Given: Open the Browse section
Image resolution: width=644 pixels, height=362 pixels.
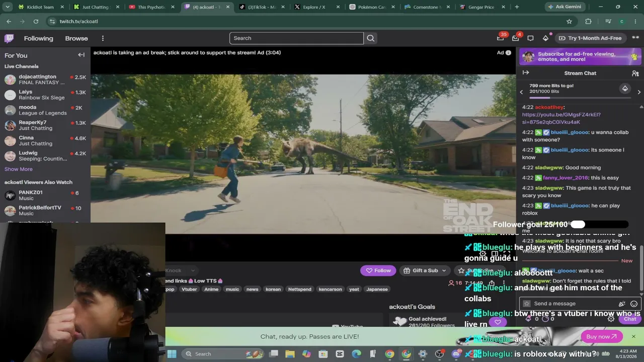Looking at the screenshot, I should point(76,38).
